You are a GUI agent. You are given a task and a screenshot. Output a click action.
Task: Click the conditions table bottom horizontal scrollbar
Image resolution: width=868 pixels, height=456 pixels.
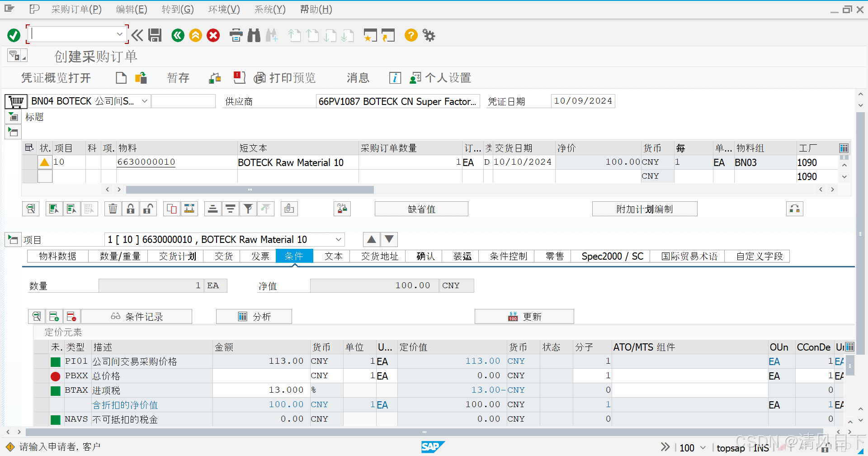click(x=425, y=432)
